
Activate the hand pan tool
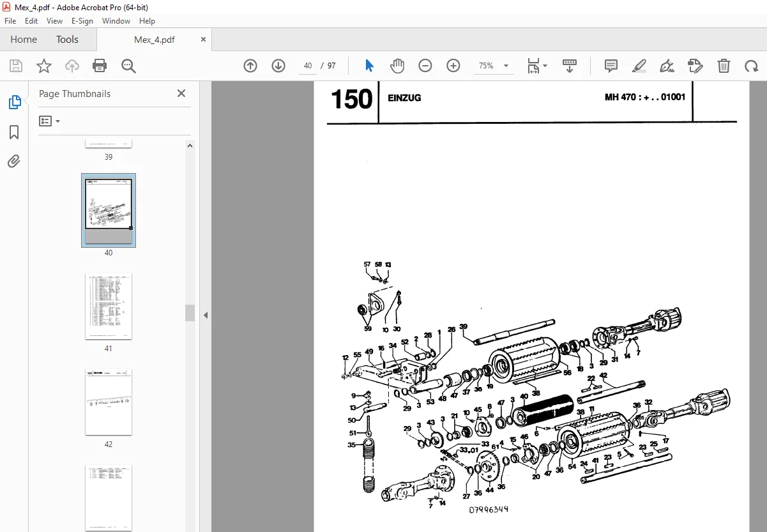(x=397, y=66)
